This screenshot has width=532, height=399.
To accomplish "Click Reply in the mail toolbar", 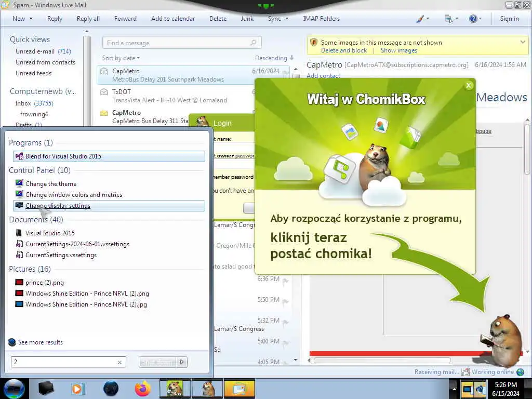I will (x=55, y=19).
